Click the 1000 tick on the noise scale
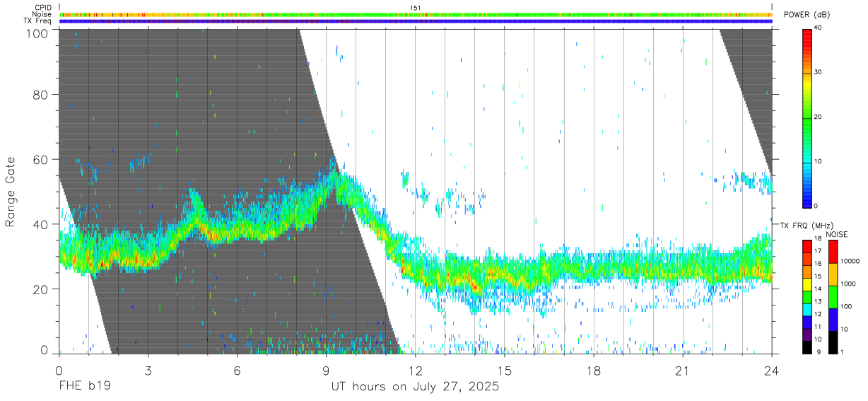868x401 pixels. pyautogui.click(x=848, y=284)
